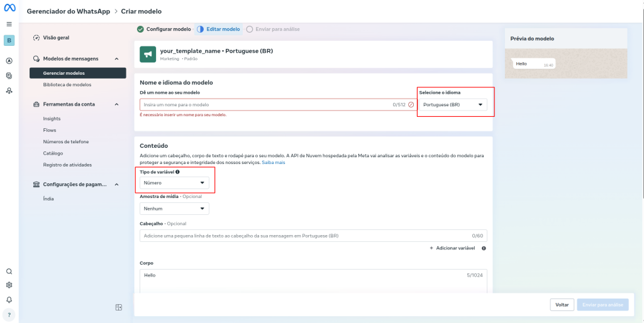Open the Saiba mais link
This screenshot has width=644, height=323.
click(274, 163)
